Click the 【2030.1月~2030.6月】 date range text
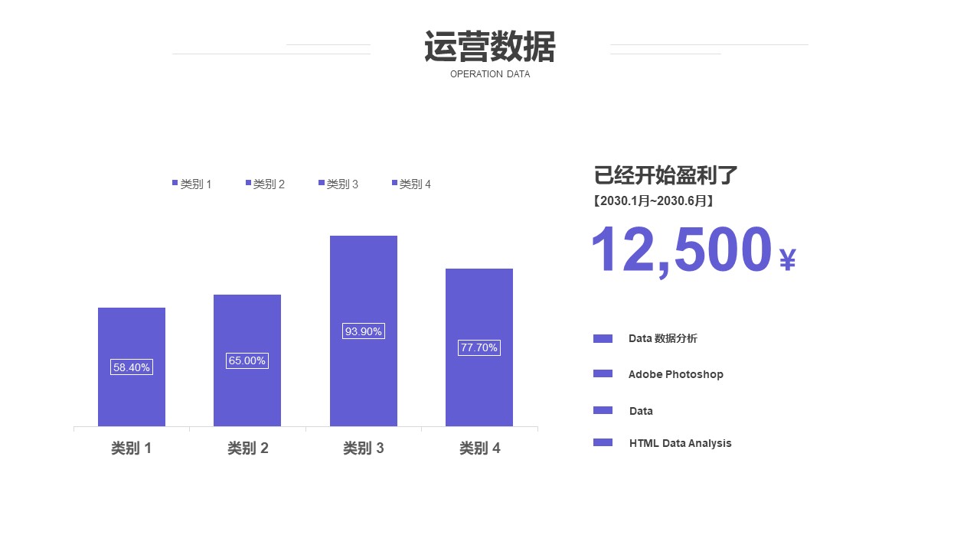 tap(654, 201)
